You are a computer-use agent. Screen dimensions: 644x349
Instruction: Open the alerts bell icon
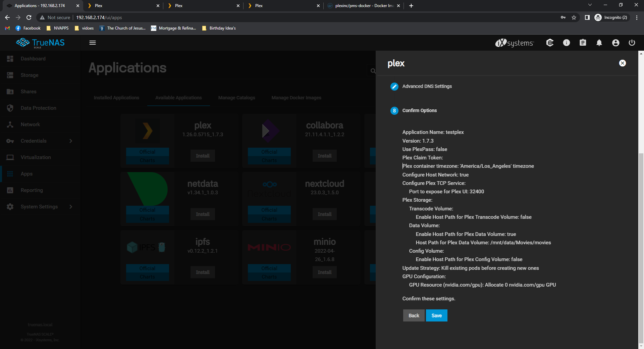point(599,43)
